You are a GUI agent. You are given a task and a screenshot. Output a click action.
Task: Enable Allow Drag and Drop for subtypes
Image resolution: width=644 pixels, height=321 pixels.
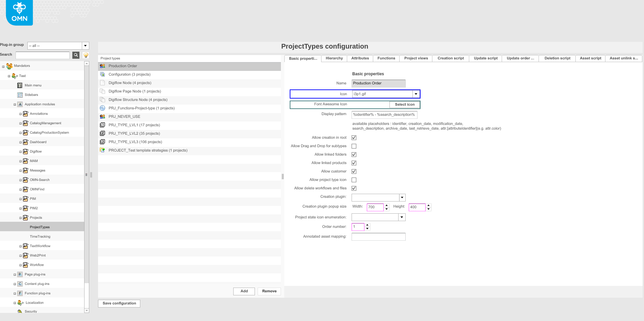coord(354,146)
